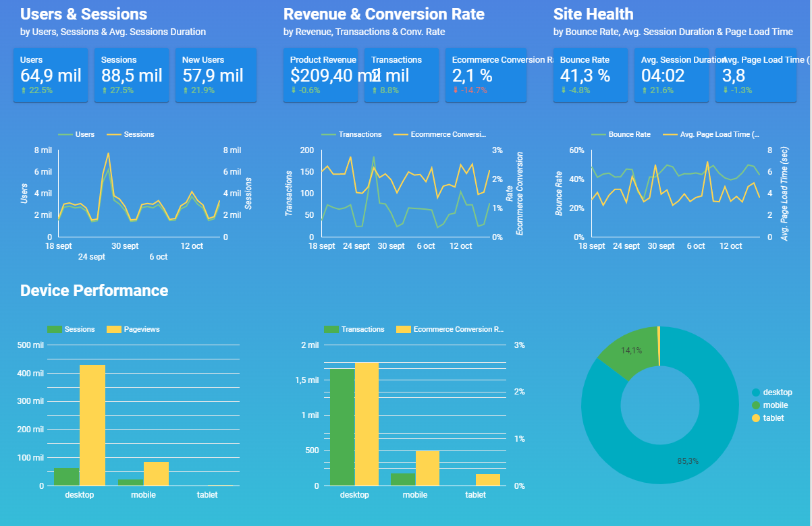Click the Sessions scorecard showing 88,5 mil
812x526 pixels.
point(132,75)
